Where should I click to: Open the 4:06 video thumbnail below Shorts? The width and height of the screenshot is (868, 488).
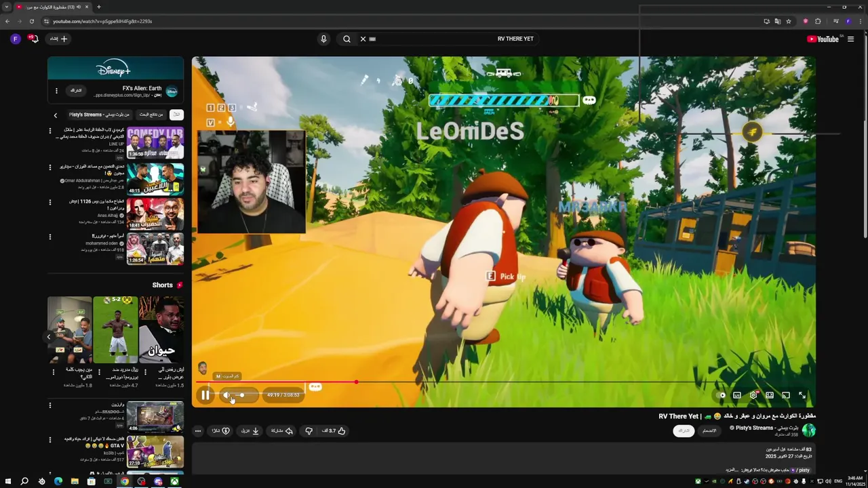[155, 417]
